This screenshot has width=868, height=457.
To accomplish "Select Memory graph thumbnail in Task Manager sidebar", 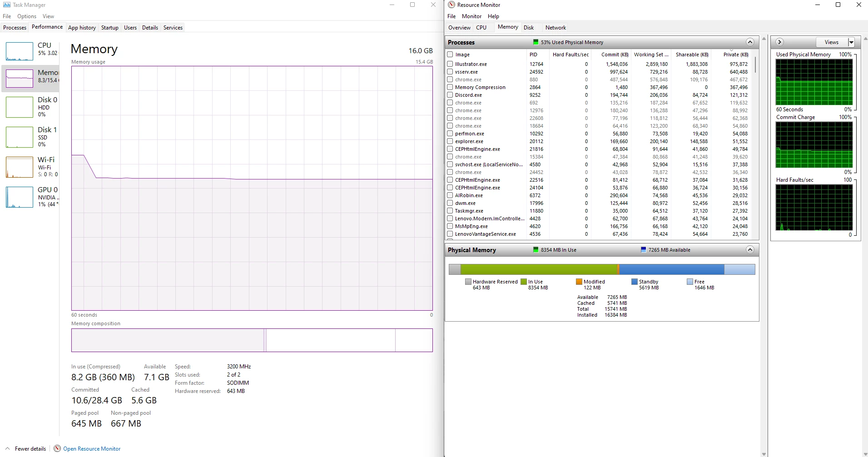I will [x=20, y=79].
